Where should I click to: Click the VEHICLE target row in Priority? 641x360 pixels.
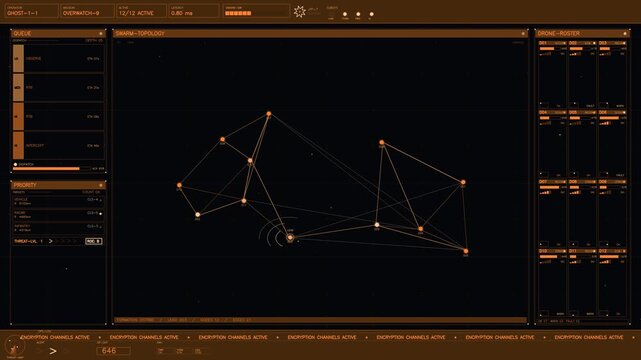(x=58, y=201)
